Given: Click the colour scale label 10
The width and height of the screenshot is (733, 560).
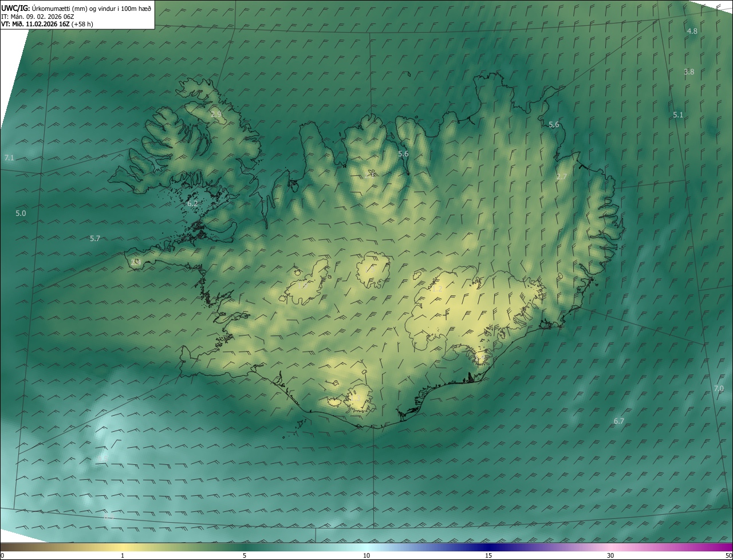Looking at the screenshot, I should point(366,555).
